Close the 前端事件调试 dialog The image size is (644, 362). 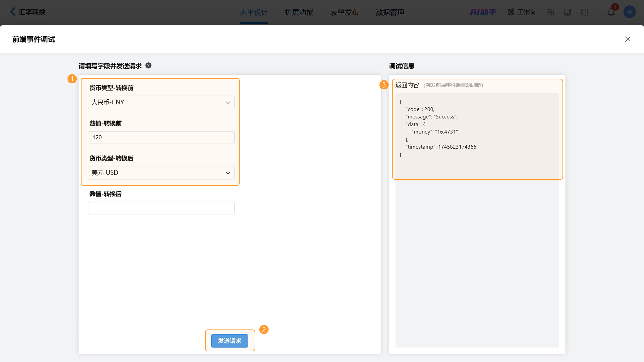pyautogui.click(x=627, y=39)
